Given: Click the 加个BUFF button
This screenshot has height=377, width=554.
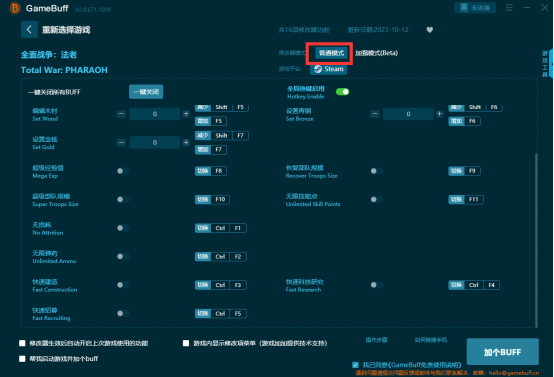Looking at the screenshot, I should [503, 352].
